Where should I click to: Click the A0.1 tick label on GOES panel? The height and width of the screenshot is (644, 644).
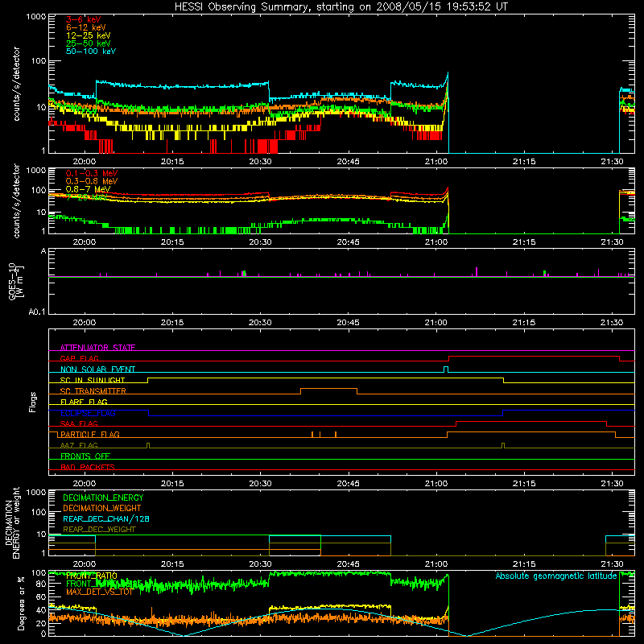[37, 312]
